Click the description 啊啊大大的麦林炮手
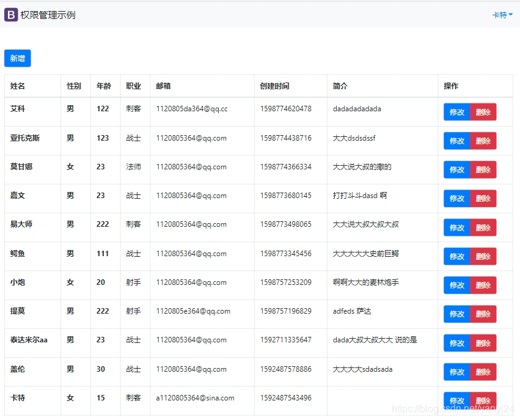 tap(365, 282)
